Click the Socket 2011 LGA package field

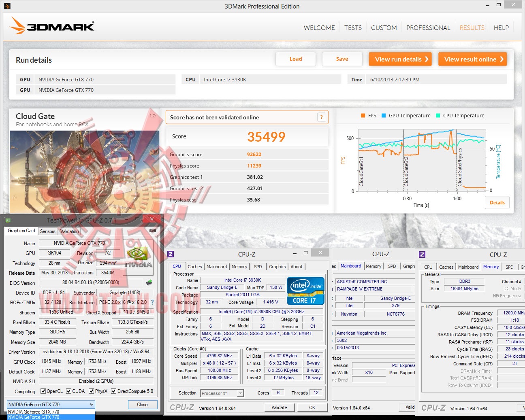[242, 295]
